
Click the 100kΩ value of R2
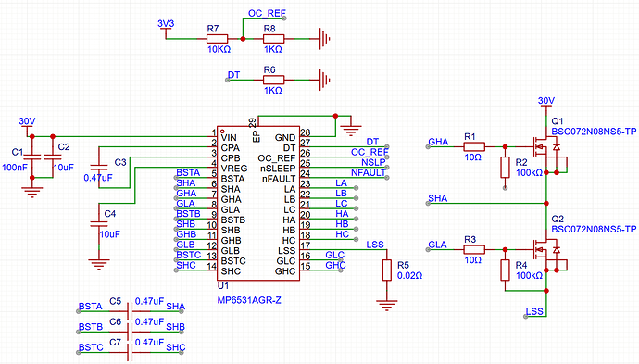529,173
